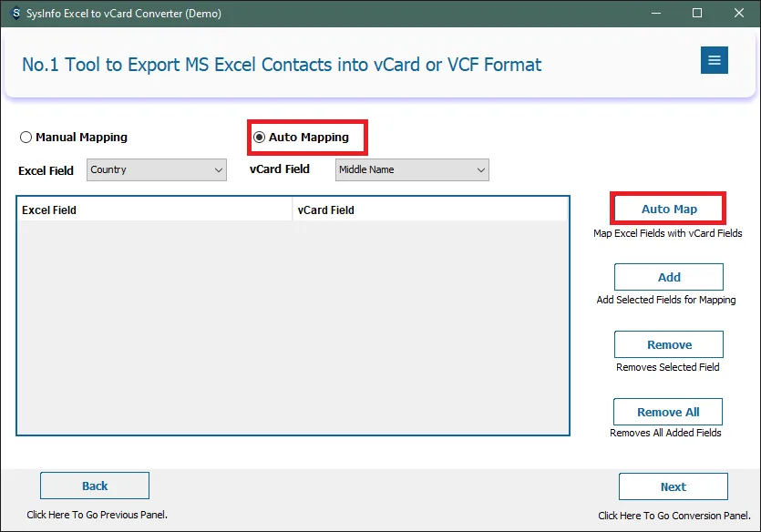Open the vCard Field dropdown showing Middle Name
This screenshot has width=761, height=532.
click(x=412, y=169)
